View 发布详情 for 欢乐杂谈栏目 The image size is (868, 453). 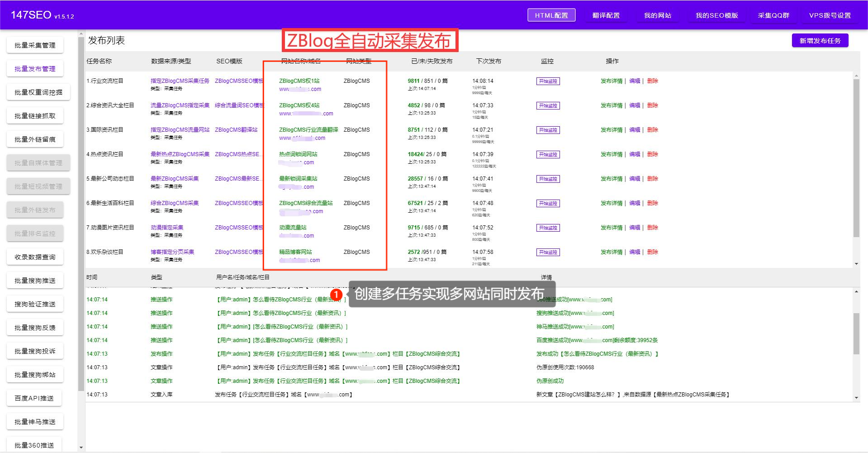(x=612, y=252)
